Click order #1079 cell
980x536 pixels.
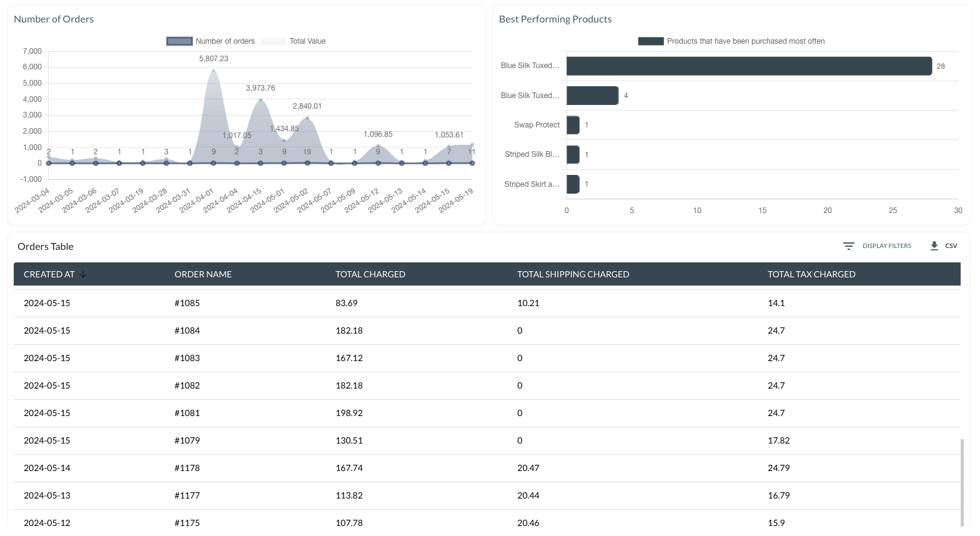coord(187,440)
